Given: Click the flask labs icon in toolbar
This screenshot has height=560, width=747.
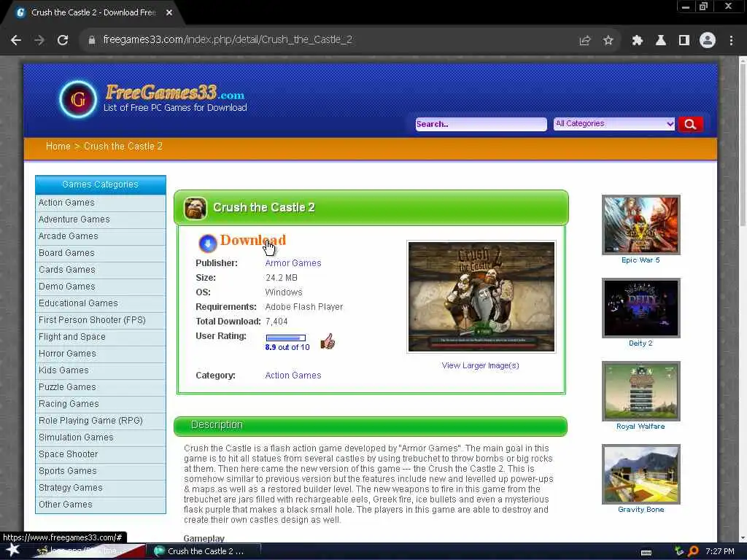Looking at the screenshot, I should click(660, 41).
